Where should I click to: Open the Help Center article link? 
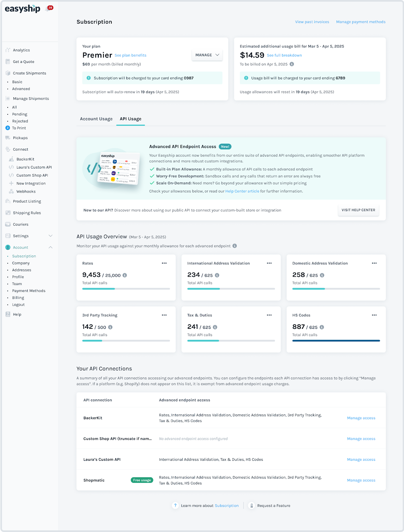point(242,191)
